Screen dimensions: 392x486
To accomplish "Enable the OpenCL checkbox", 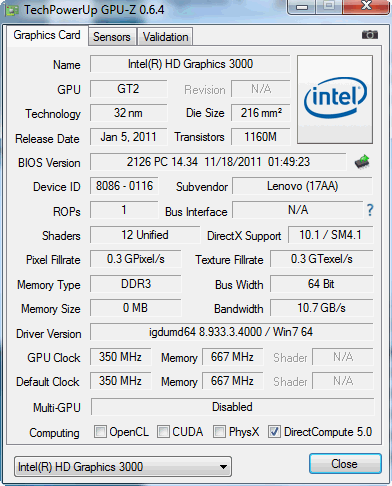I will point(100,431).
